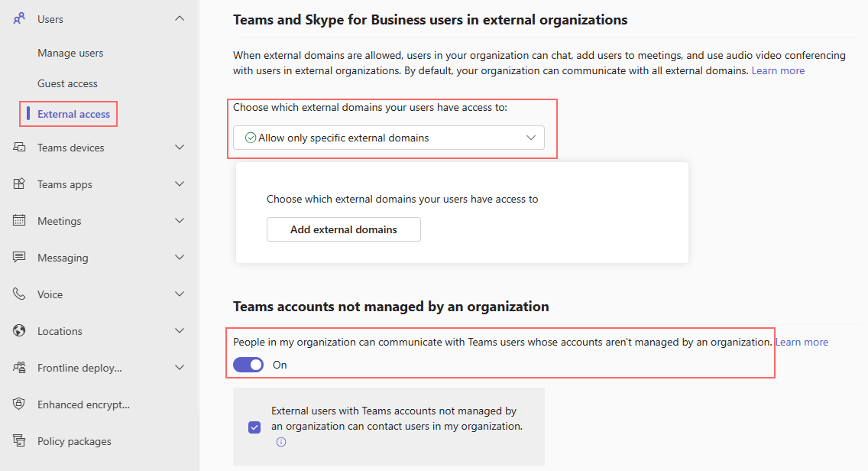
Task: Open the Learn more link about external domains
Action: click(777, 70)
